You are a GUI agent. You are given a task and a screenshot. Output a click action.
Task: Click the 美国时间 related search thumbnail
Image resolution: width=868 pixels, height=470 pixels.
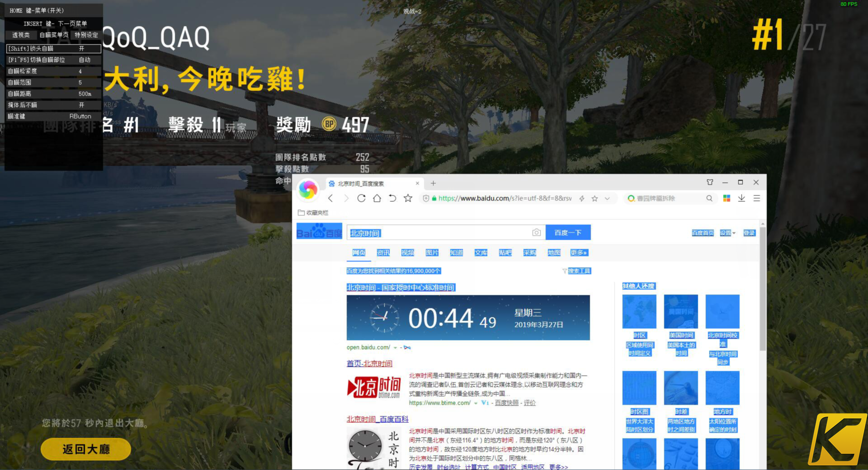click(x=681, y=312)
